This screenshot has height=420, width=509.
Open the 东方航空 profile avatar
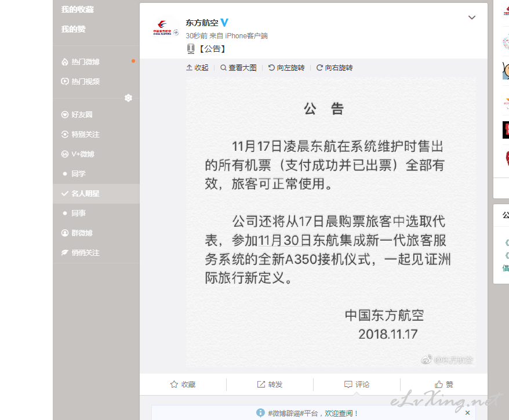(166, 28)
